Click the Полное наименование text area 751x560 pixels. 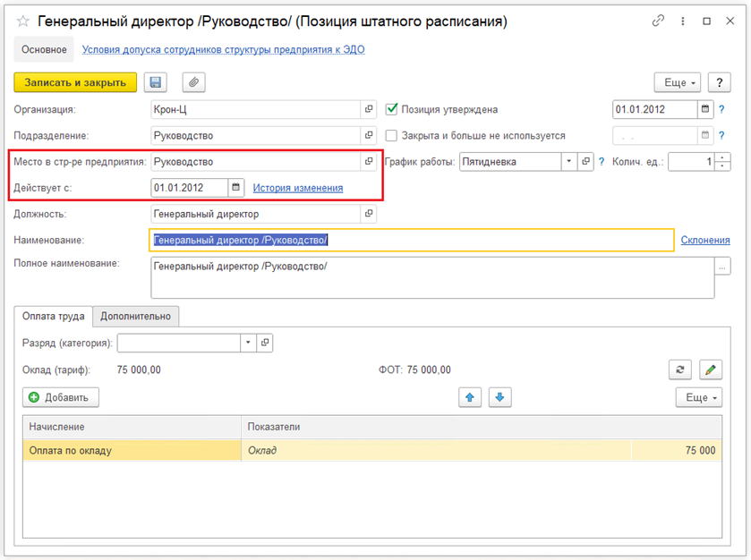tap(432, 277)
